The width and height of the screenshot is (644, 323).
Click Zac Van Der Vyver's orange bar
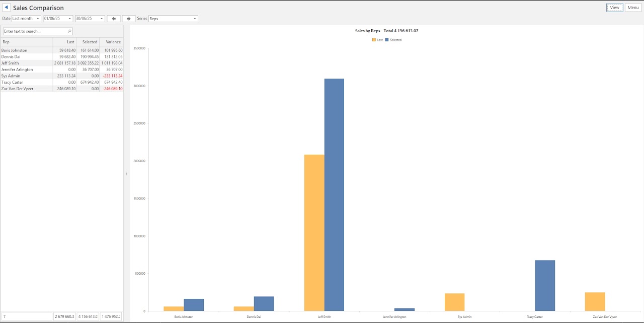tap(595, 302)
